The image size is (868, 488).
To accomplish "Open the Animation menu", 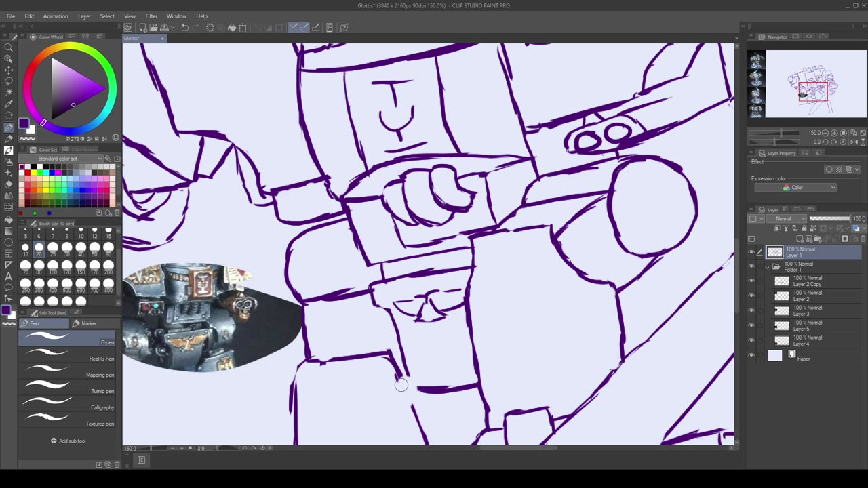I will (x=56, y=16).
